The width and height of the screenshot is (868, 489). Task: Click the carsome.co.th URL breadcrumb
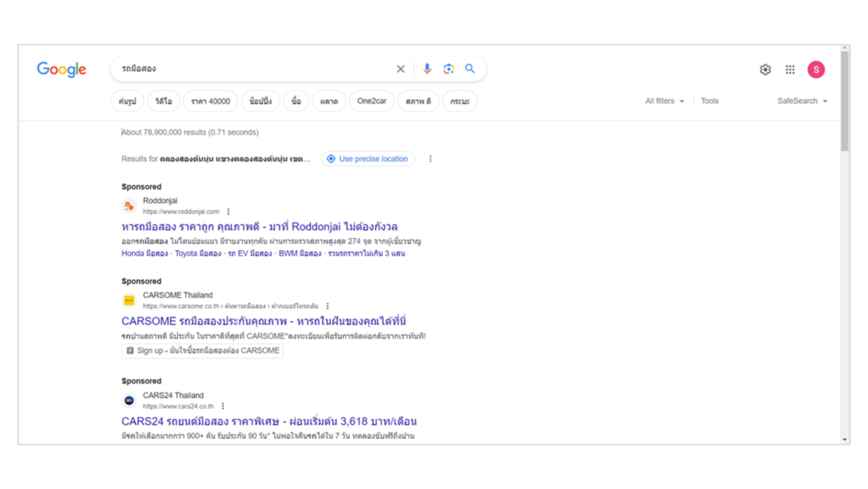coord(231,307)
